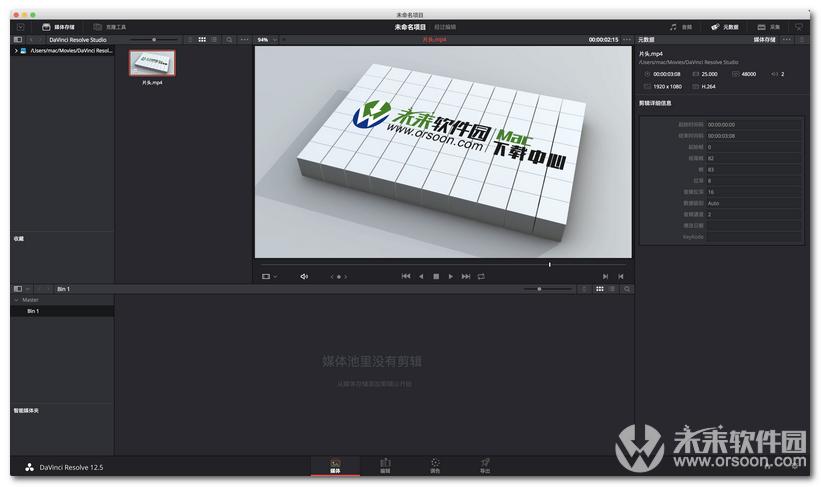821x487 pixels.
Task: Click the start timecode field 00:00:00:00
Action: click(x=754, y=125)
